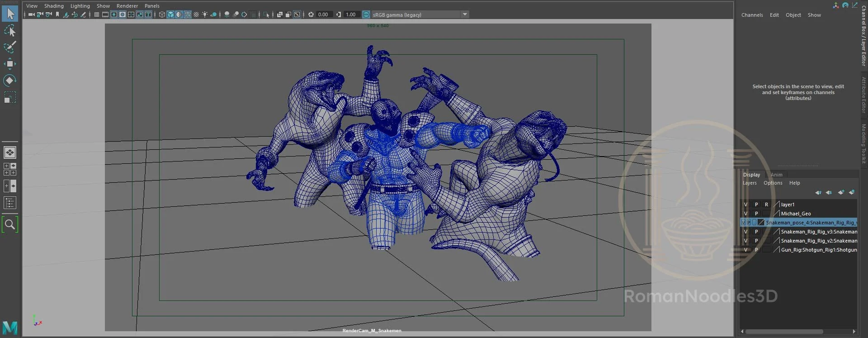Switch to the Anim layer tab
The image size is (868, 338).
click(776, 175)
